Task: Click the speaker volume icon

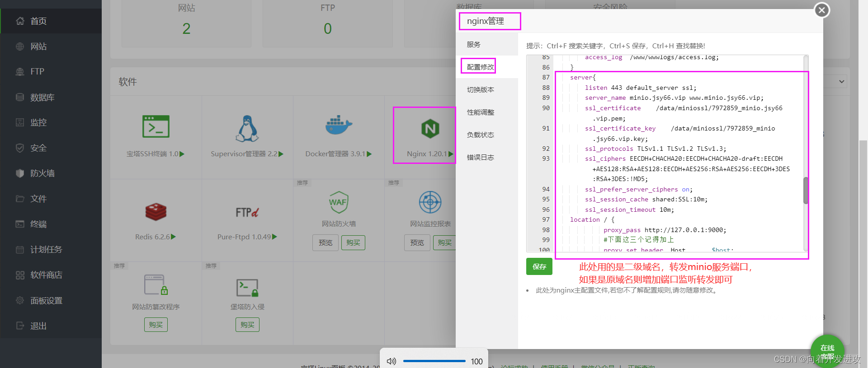Action: [392, 361]
